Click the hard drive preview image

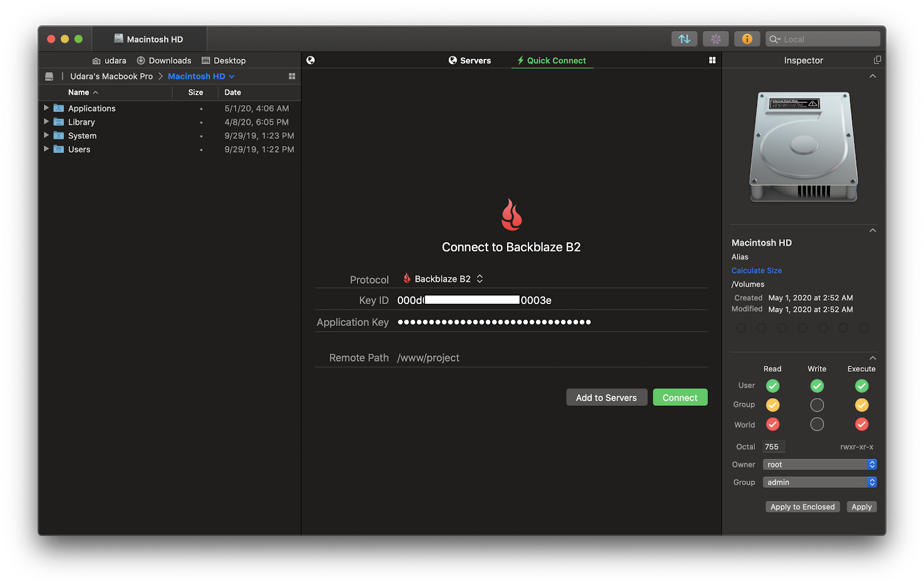(x=803, y=147)
